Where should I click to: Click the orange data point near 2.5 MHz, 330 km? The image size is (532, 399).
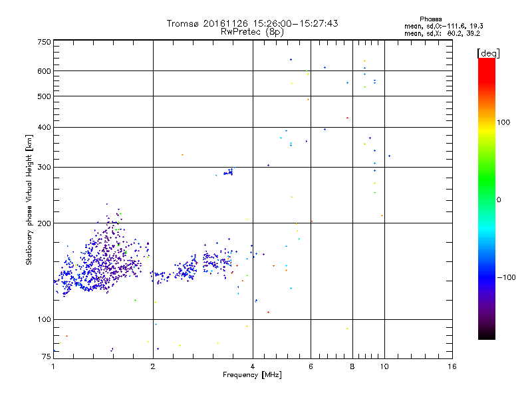click(182, 155)
